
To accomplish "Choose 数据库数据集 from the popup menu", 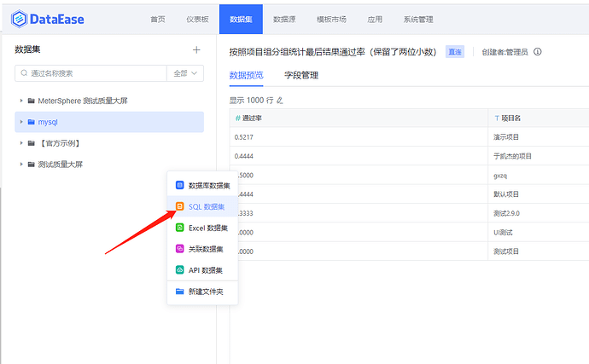I will coord(202,185).
